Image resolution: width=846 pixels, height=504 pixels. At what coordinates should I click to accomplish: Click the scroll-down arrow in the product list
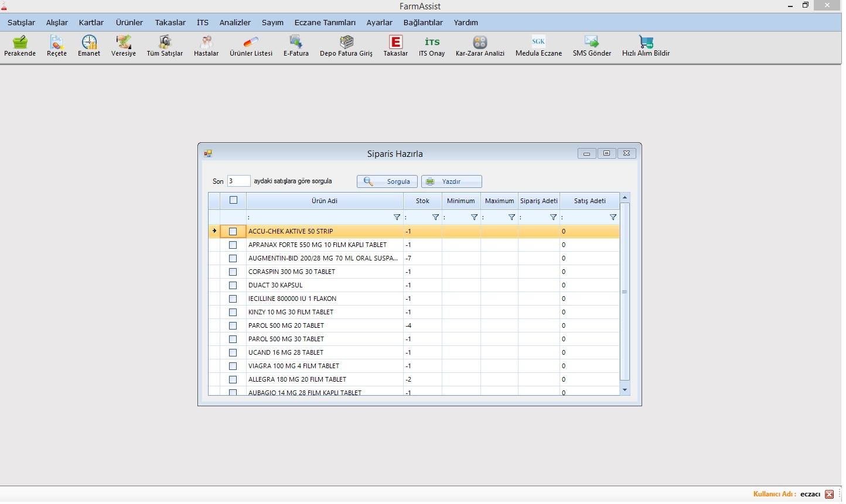click(x=625, y=390)
